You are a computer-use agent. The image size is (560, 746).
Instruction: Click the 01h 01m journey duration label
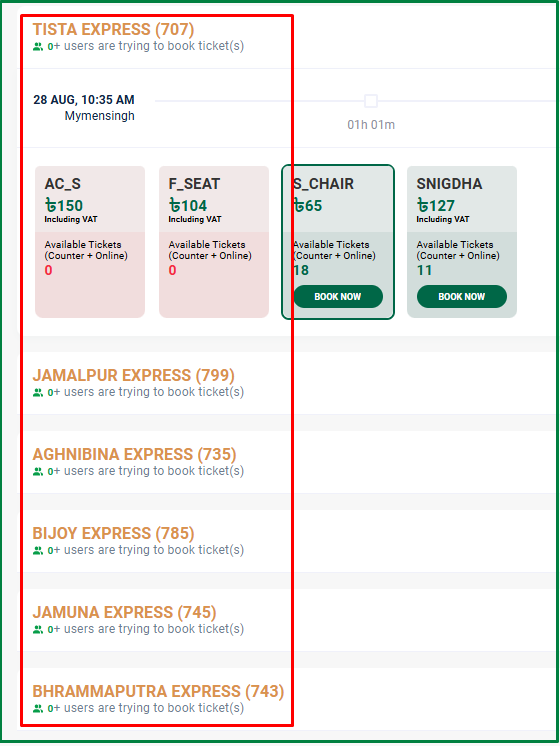pyautogui.click(x=371, y=125)
